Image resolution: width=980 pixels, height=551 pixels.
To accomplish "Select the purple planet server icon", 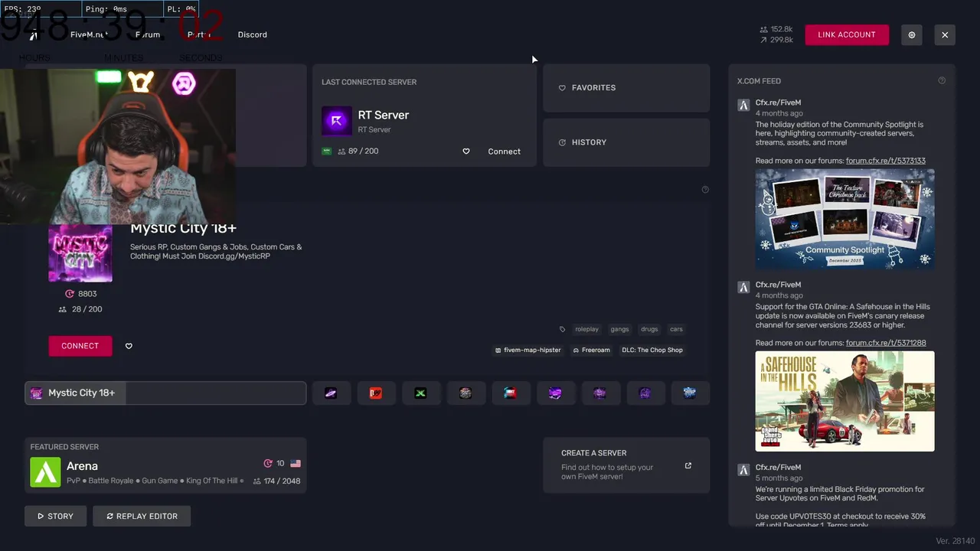I will pyautogui.click(x=331, y=393).
